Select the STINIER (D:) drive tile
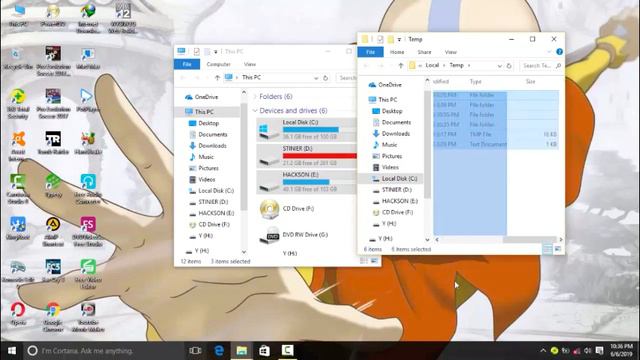The image size is (640, 360). click(x=307, y=156)
